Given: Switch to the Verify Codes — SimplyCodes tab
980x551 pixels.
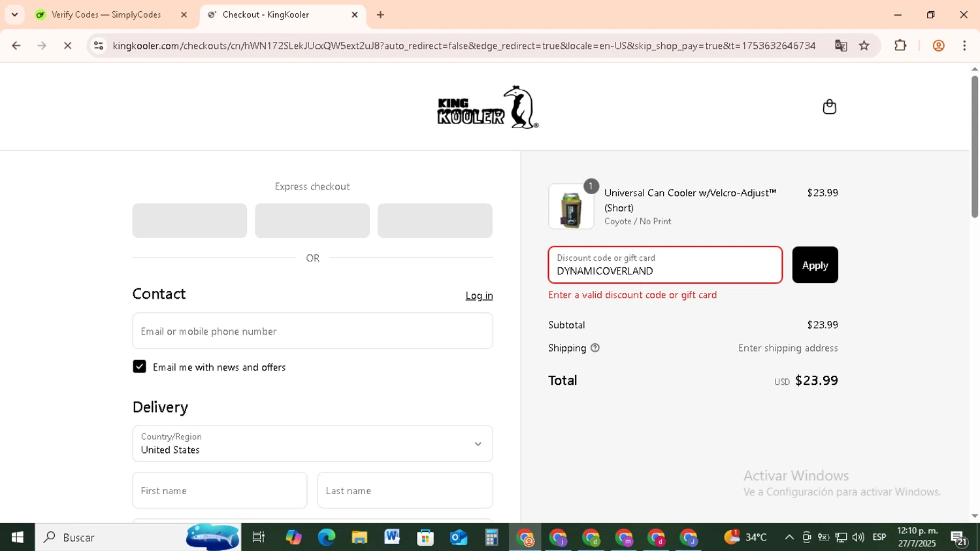Looking at the screenshot, I should click(x=110, y=14).
